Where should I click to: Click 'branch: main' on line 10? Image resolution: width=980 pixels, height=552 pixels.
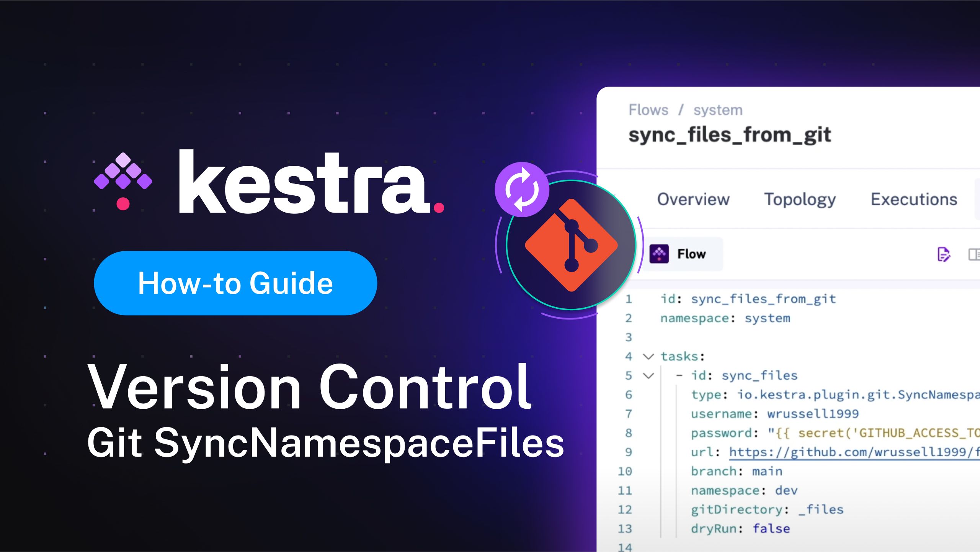737,471
